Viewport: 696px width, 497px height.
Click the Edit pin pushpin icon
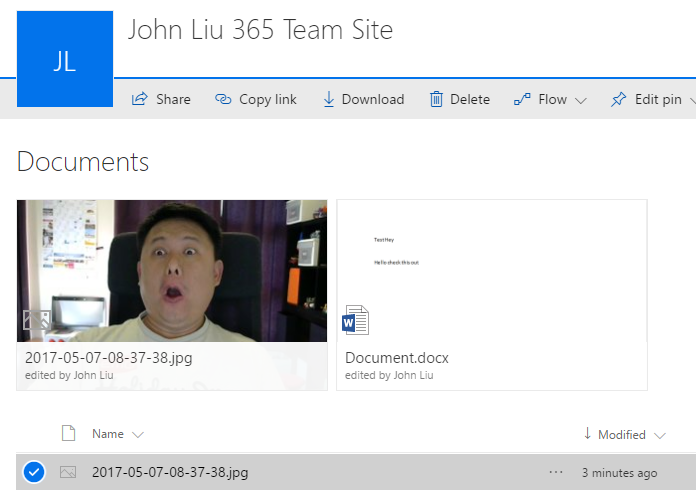[618, 99]
